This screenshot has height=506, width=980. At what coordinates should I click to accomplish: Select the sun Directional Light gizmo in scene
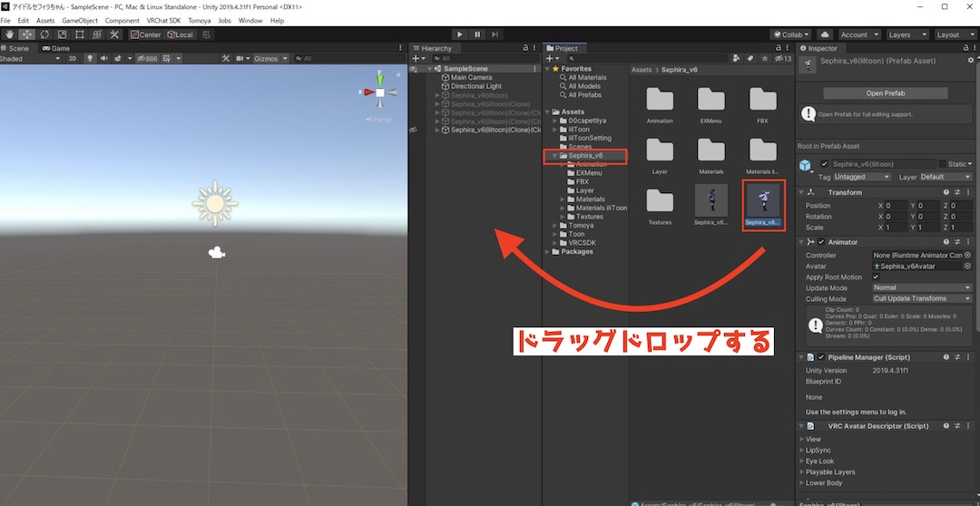(215, 204)
